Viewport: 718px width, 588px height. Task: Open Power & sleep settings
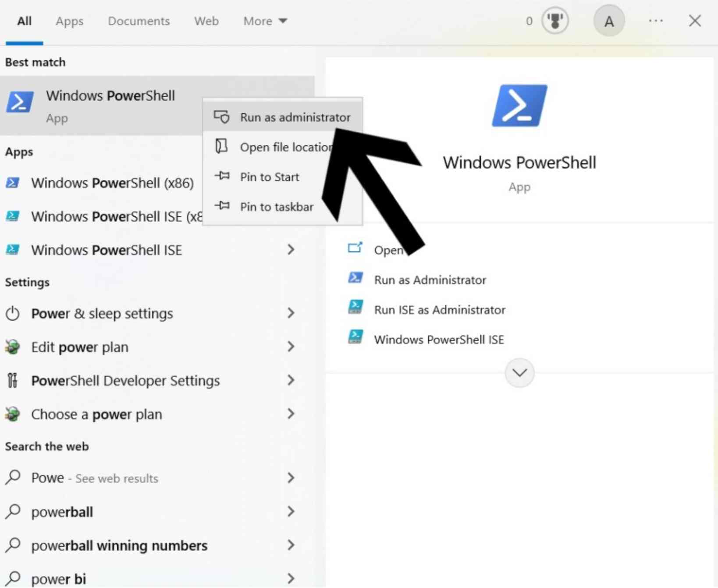click(102, 313)
